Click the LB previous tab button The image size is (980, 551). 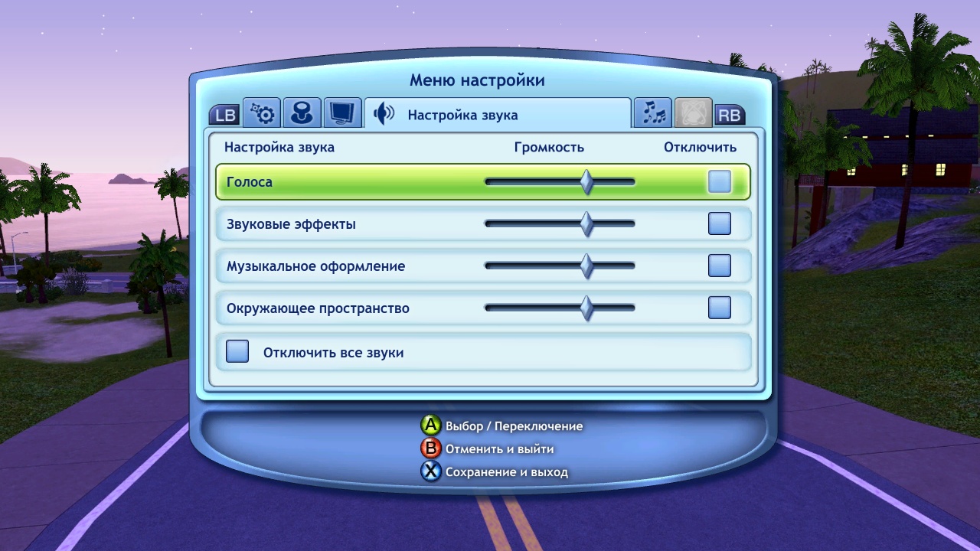[x=225, y=116]
